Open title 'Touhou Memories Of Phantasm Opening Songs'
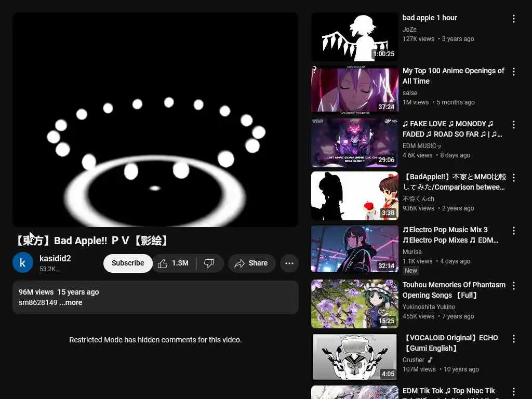 [454, 290]
